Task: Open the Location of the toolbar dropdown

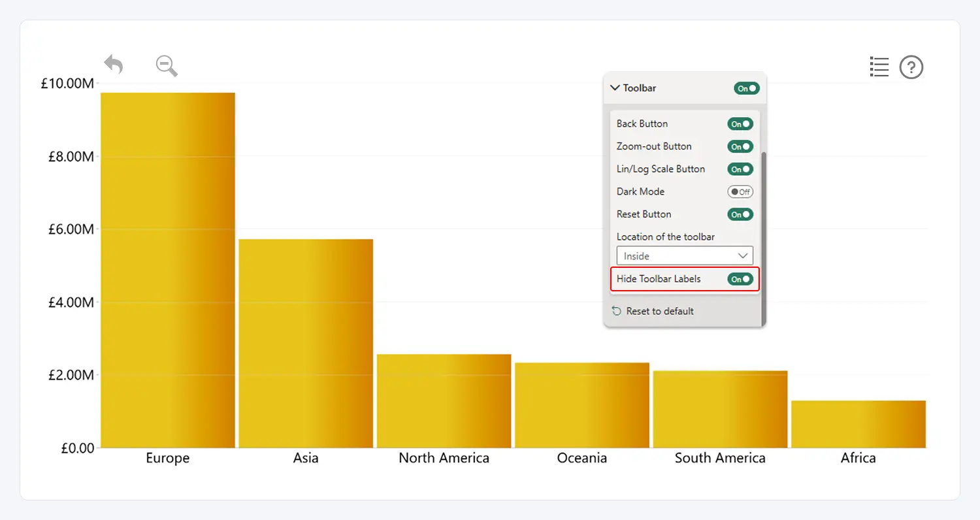Action: click(x=685, y=255)
